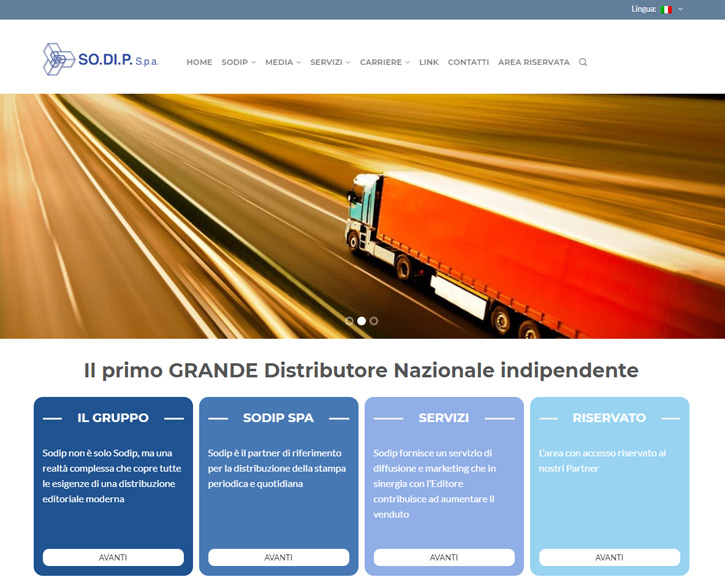Show the first slide in carousel
Screen dimensions: 725x585
[x=350, y=321]
